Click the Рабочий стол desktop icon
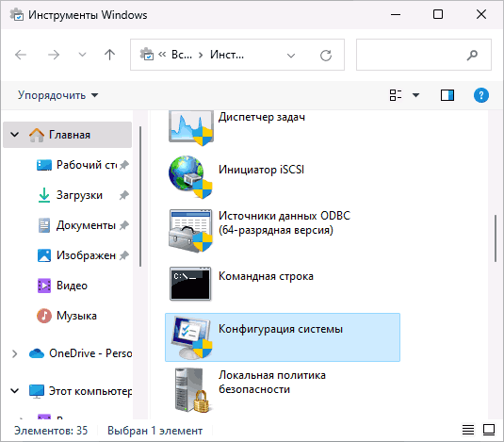Screen dimensions: 504x442 44,165
